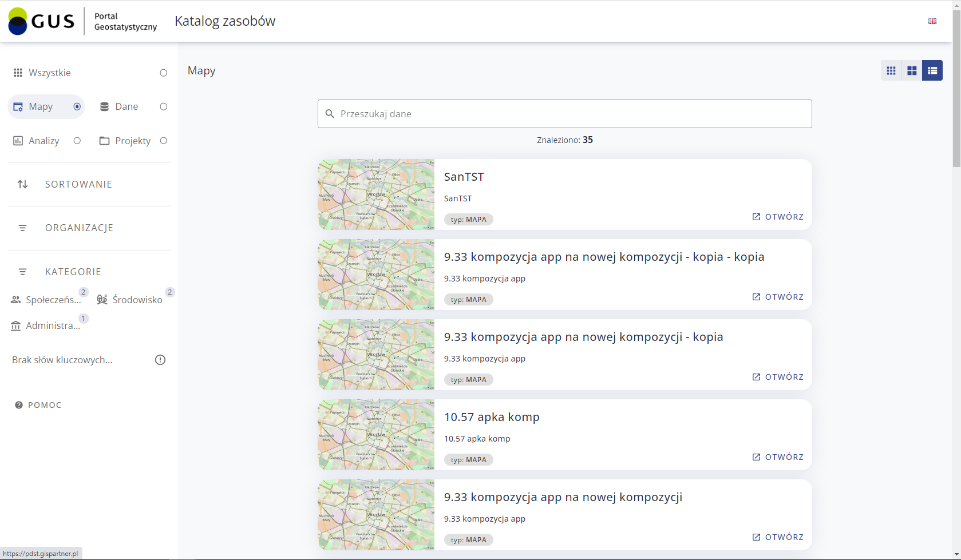
Task: Click the 'Katalog zasobów' header title
Action: (225, 21)
